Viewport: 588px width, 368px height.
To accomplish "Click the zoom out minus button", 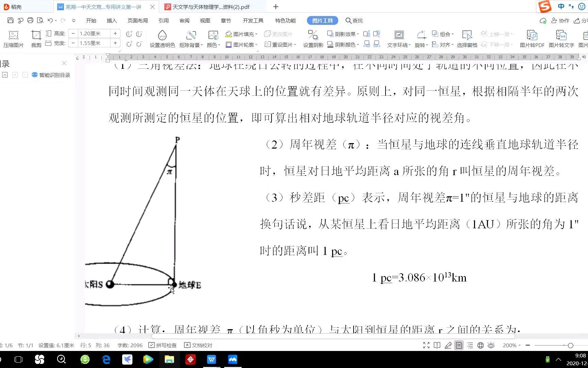I will [x=528, y=345].
